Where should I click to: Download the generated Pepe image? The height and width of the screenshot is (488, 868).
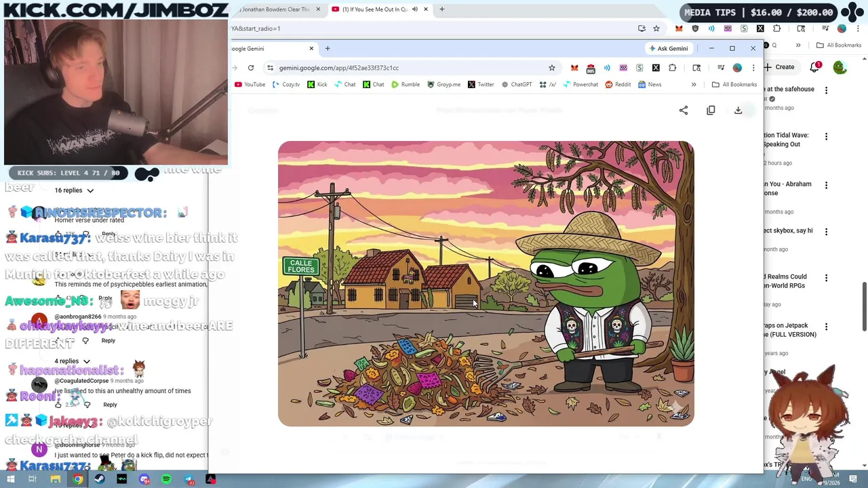coord(738,110)
